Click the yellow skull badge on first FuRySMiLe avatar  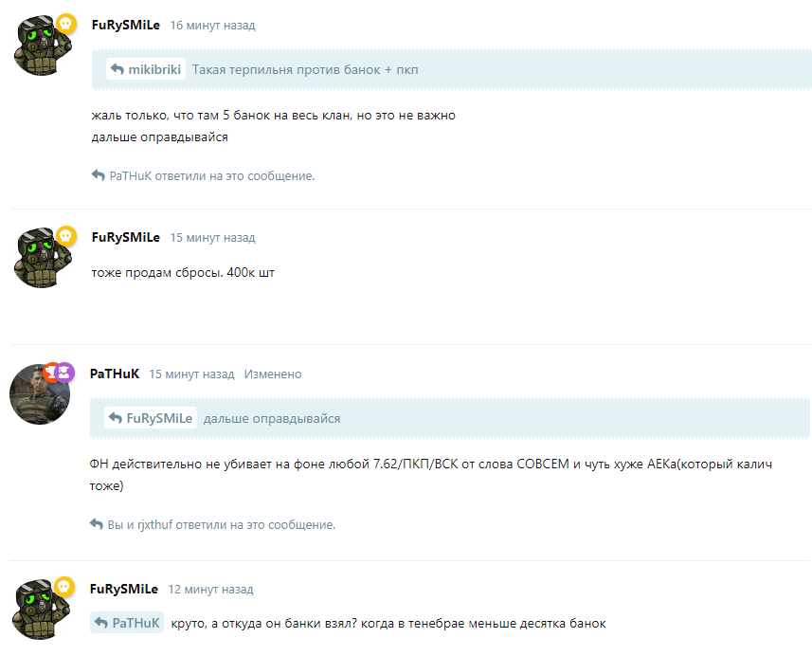click(x=65, y=24)
